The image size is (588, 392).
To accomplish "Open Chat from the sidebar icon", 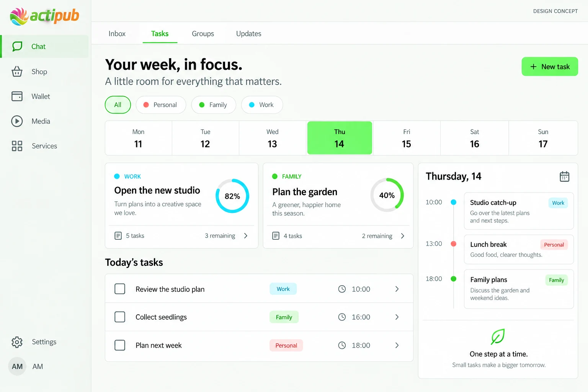I will click(17, 46).
